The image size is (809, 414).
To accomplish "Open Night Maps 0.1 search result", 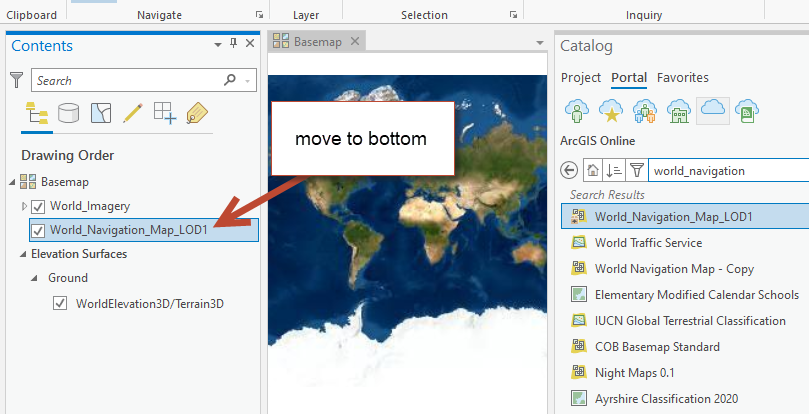I will [x=635, y=372].
